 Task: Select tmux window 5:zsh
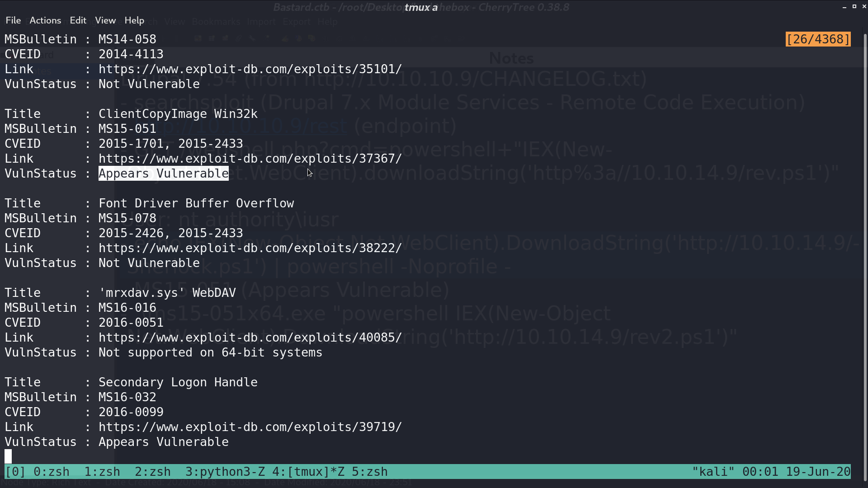pos(370,472)
